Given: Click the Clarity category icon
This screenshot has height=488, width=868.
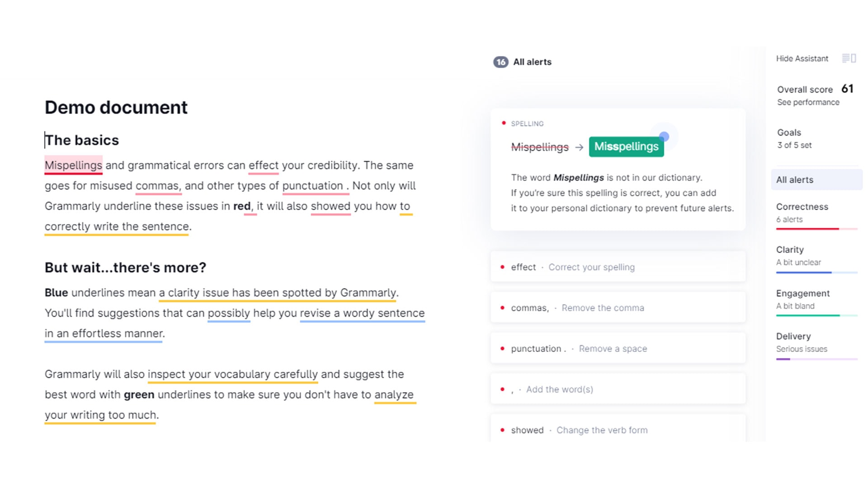Looking at the screenshot, I should pos(790,249).
